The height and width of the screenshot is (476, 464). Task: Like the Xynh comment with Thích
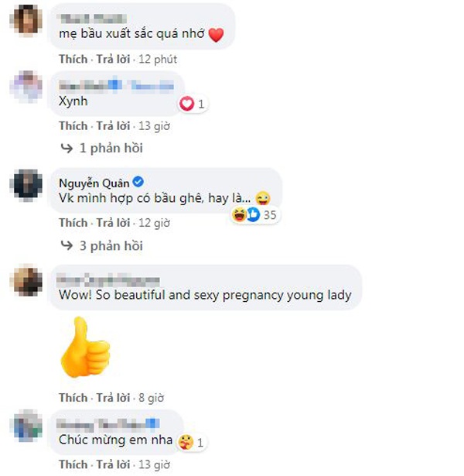click(x=73, y=126)
